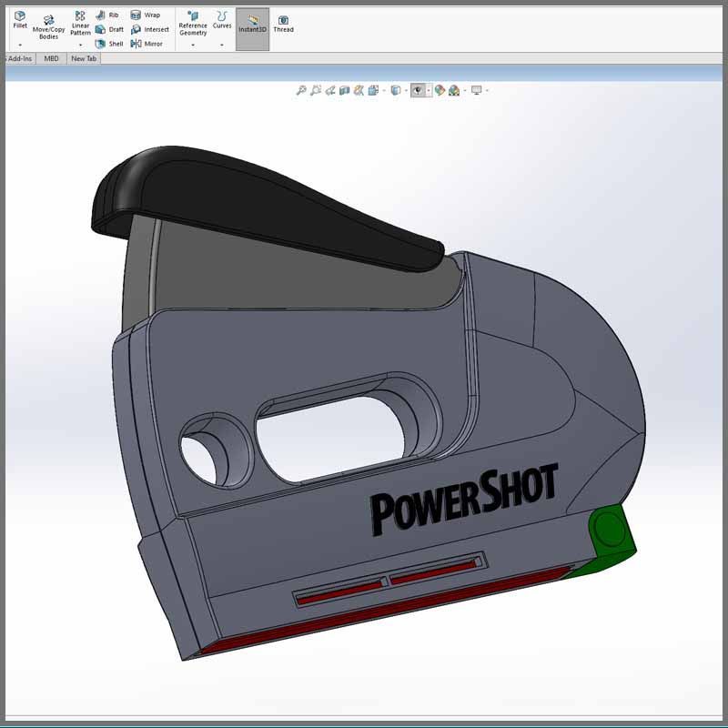
Task: Select the Linear Pattern tool
Action: pos(80,23)
